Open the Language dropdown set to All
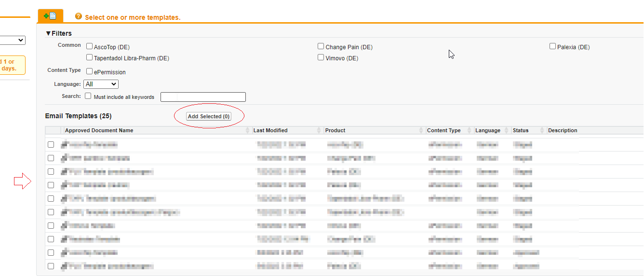The image size is (644, 276). (x=101, y=84)
